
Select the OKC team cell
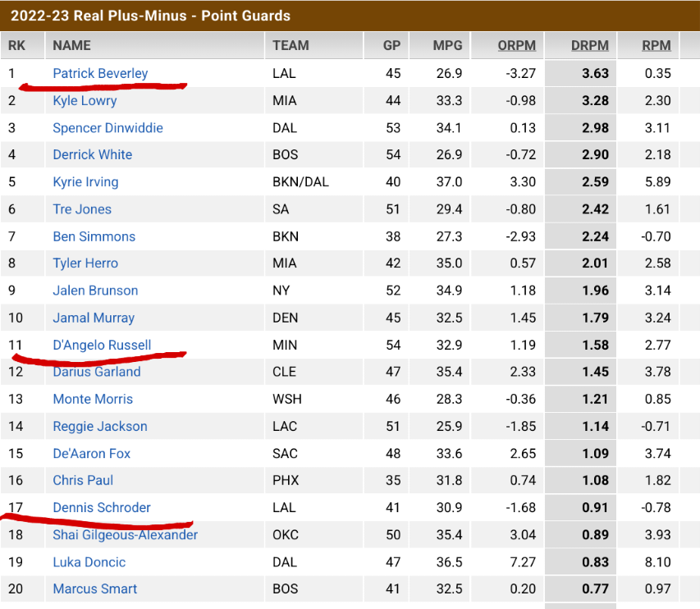click(x=286, y=534)
